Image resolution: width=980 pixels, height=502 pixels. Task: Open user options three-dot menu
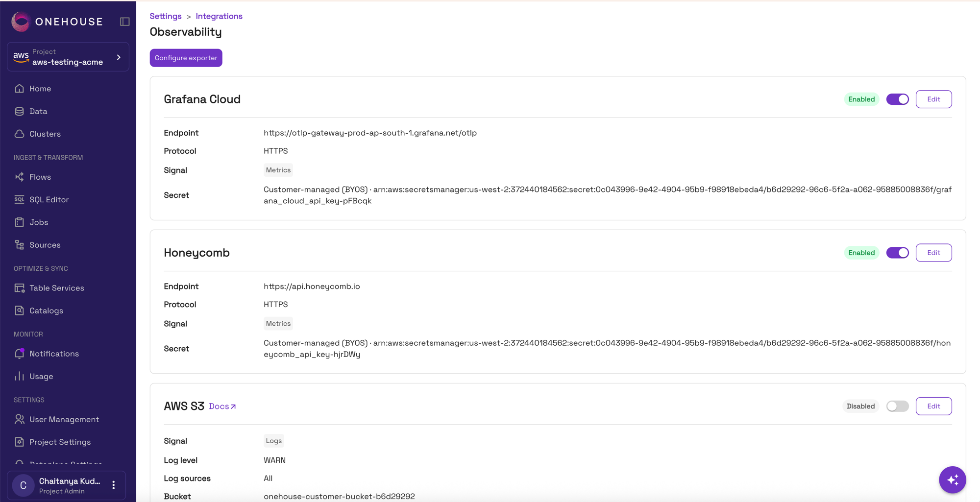click(x=114, y=485)
